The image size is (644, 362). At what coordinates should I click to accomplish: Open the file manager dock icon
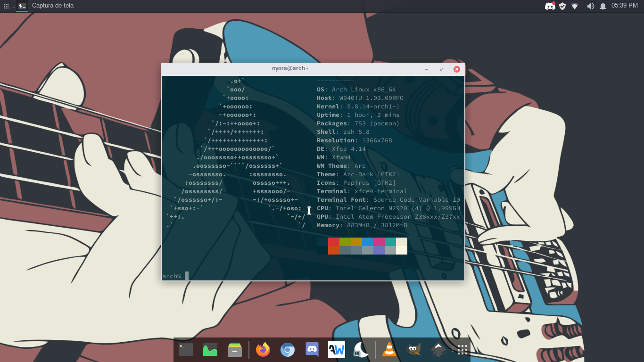tap(235, 350)
